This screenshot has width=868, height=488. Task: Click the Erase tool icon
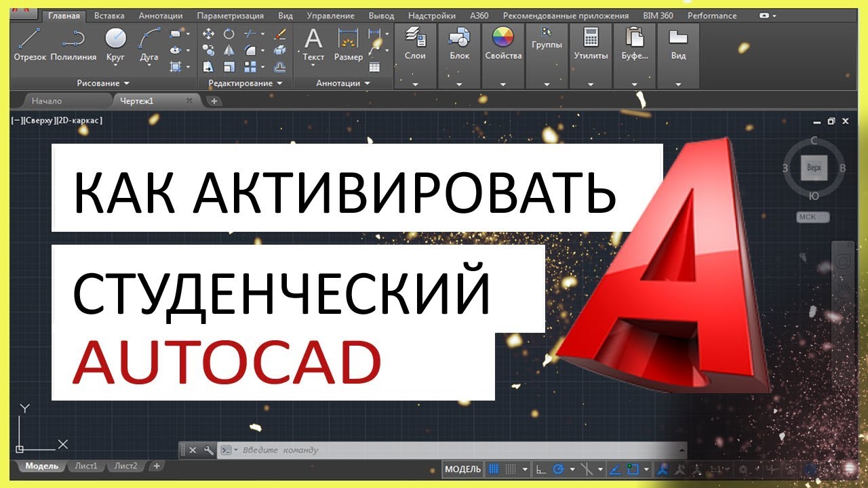point(280,33)
